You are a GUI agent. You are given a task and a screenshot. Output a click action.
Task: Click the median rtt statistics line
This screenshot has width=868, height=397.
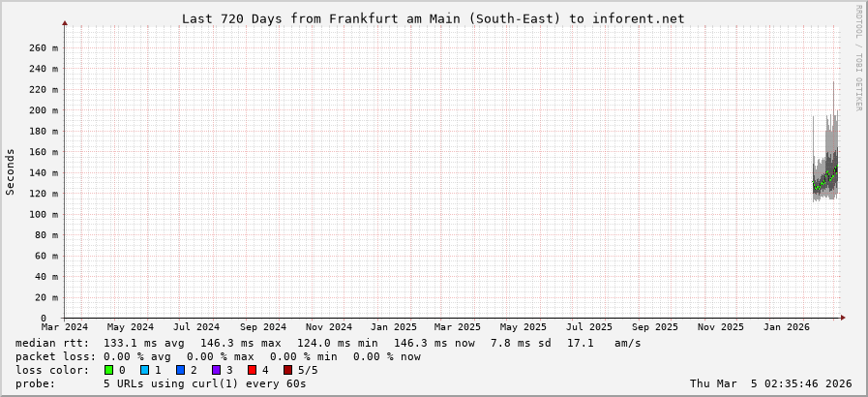328,343
